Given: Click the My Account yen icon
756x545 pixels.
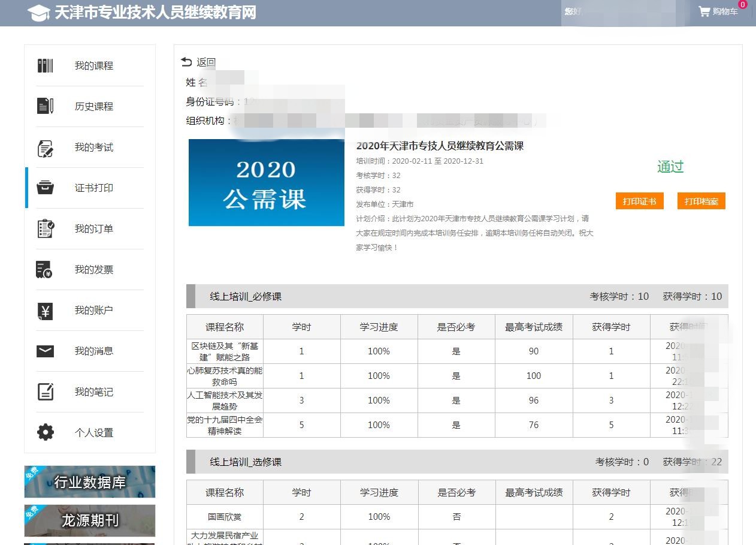Looking at the screenshot, I should (46, 311).
